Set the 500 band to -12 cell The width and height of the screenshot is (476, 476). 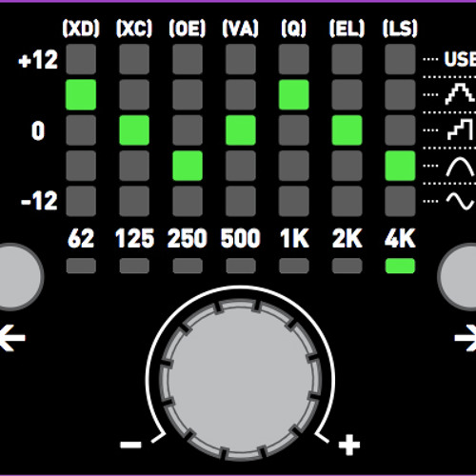click(x=241, y=201)
